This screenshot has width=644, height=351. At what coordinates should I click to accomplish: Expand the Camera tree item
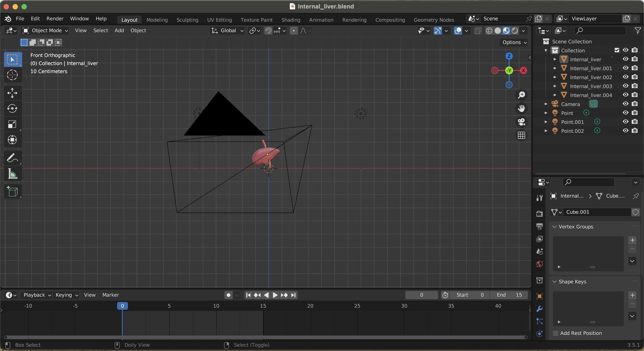click(x=546, y=104)
